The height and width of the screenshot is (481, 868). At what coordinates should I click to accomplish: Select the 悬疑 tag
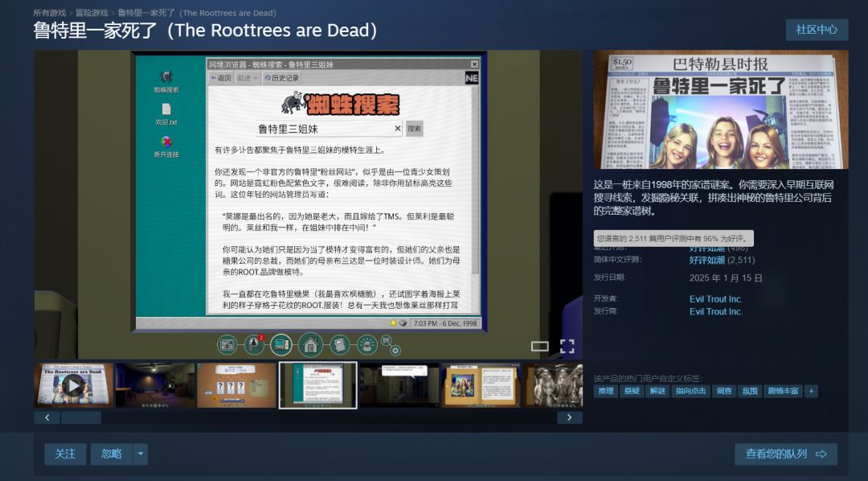632,391
